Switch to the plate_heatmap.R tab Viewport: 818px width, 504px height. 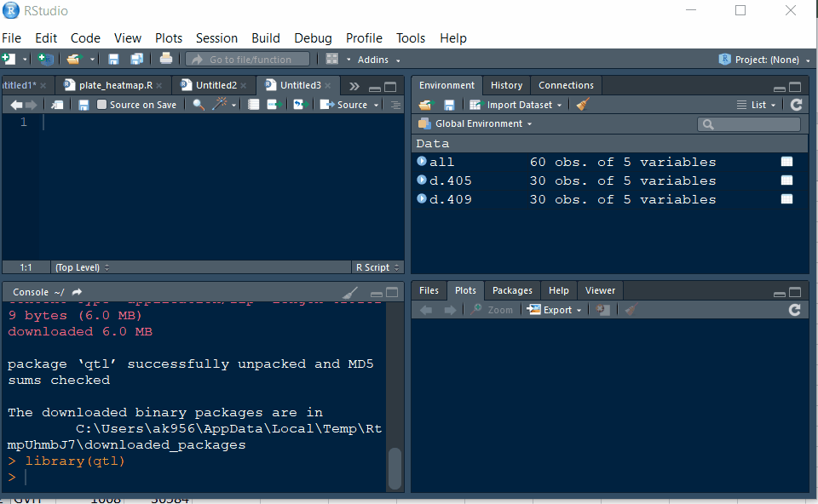point(115,85)
